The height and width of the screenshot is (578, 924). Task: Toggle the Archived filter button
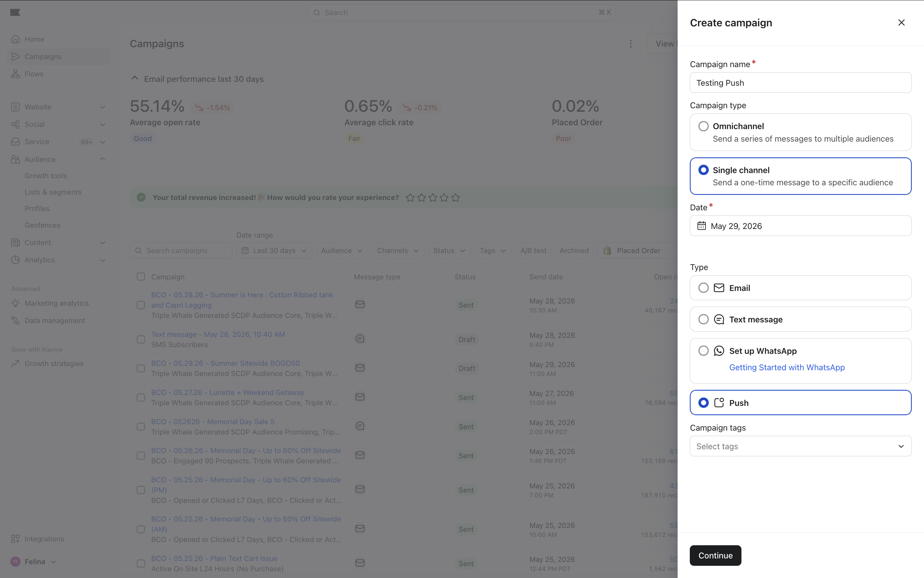tap(574, 250)
